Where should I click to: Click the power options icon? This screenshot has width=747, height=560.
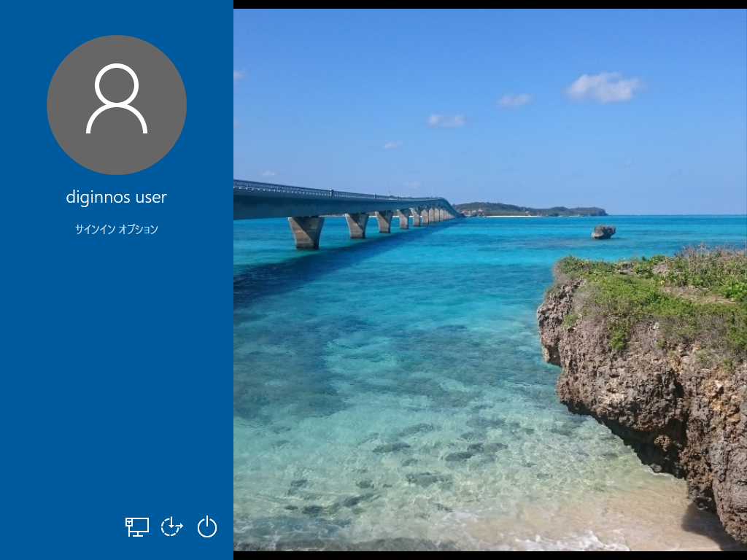click(207, 526)
